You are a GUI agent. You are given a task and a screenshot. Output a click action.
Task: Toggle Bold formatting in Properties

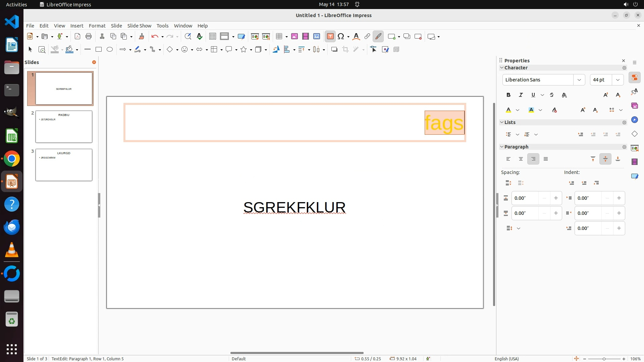(x=508, y=95)
